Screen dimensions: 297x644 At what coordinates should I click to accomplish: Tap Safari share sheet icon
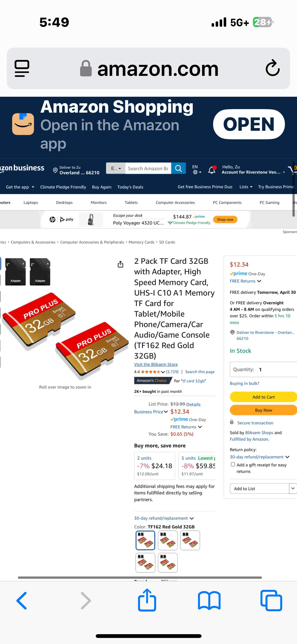pyautogui.click(x=147, y=600)
